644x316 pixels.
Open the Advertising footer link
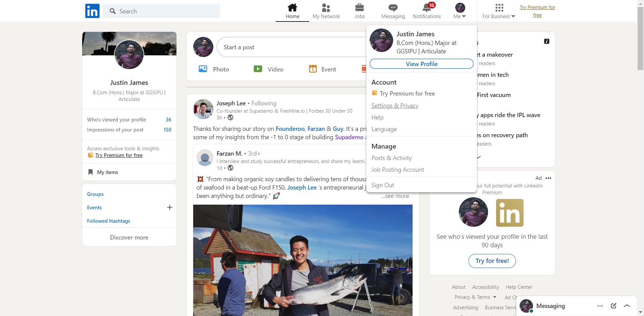tap(466, 308)
